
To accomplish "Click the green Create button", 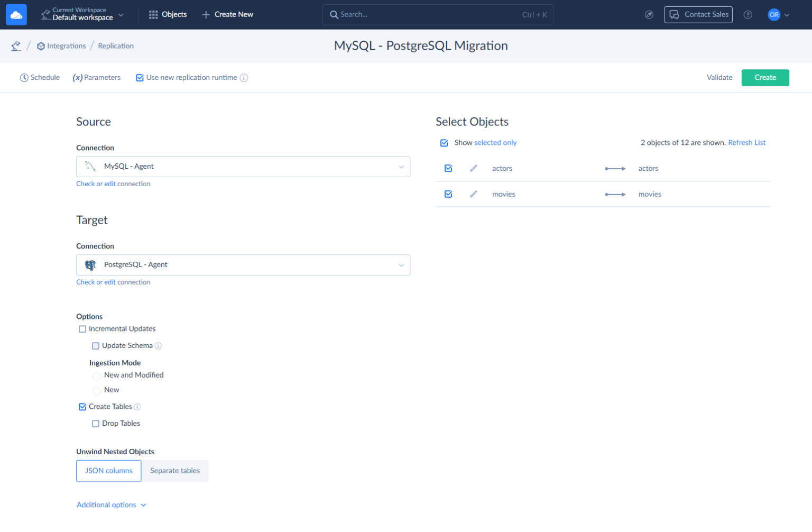I will click(x=765, y=77).
